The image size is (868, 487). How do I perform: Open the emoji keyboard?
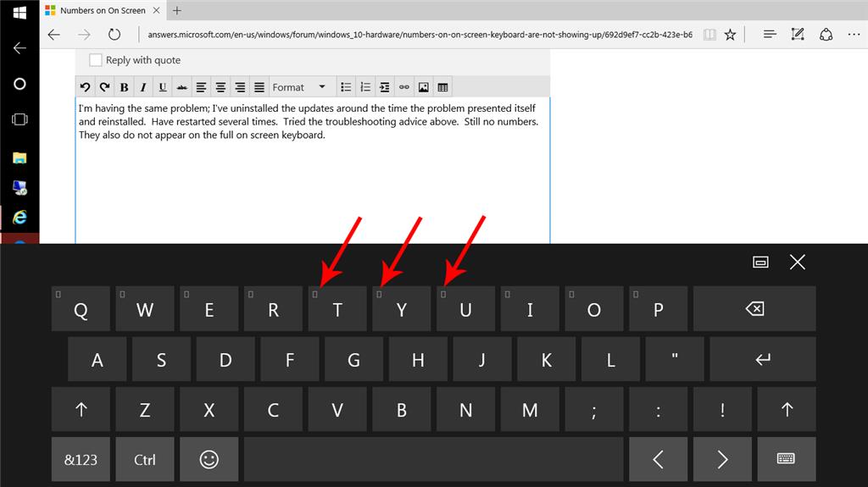coord(209,459)
